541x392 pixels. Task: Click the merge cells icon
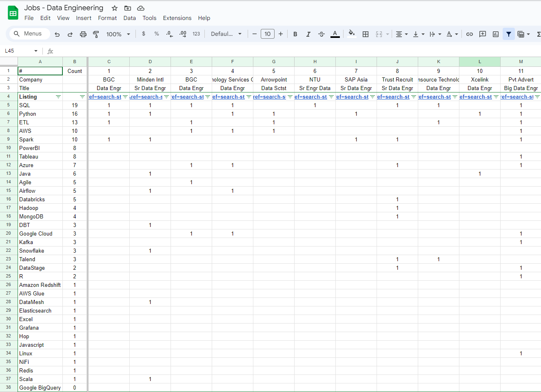(379, 34)
